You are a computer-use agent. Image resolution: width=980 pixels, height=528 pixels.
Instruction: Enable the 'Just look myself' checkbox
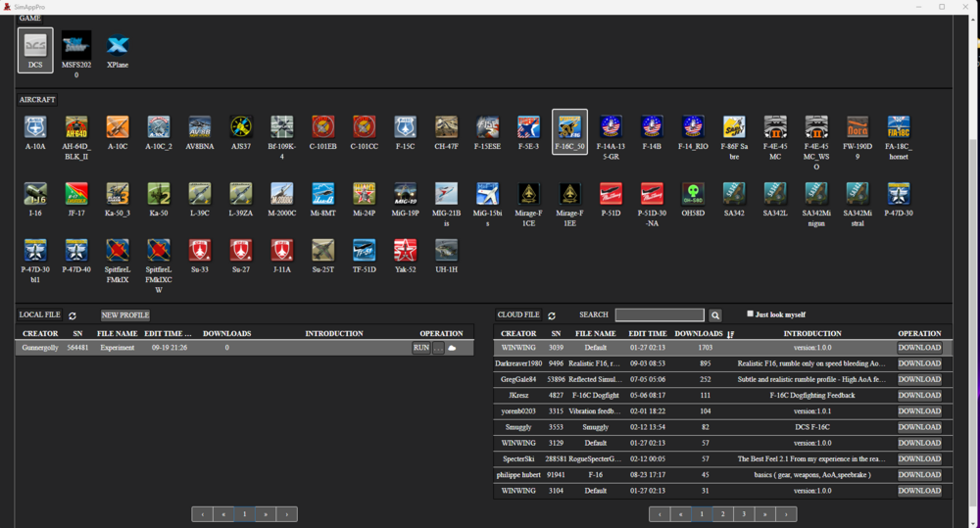751,314
